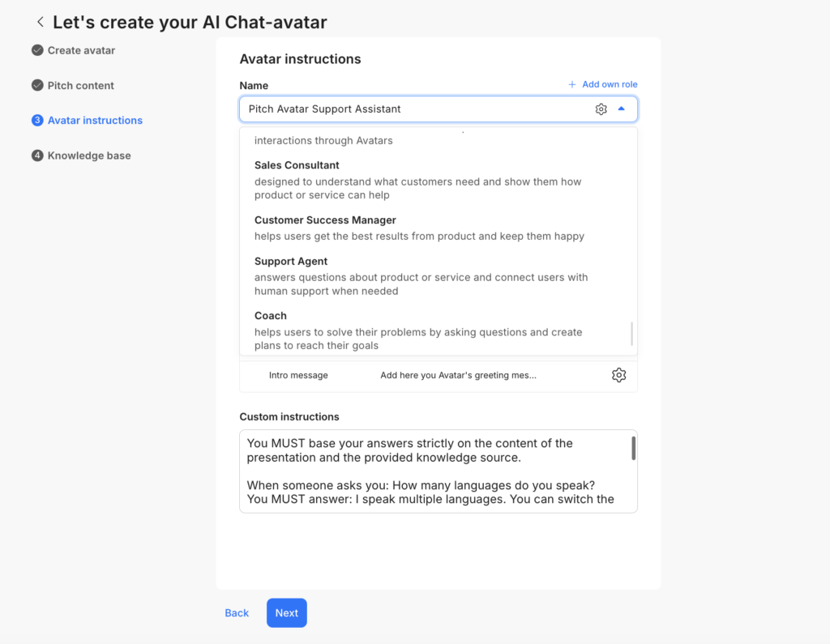Go to Avatar instructions step
The height and width of the screenshot is (644, 830).
(x=95, y=121)
